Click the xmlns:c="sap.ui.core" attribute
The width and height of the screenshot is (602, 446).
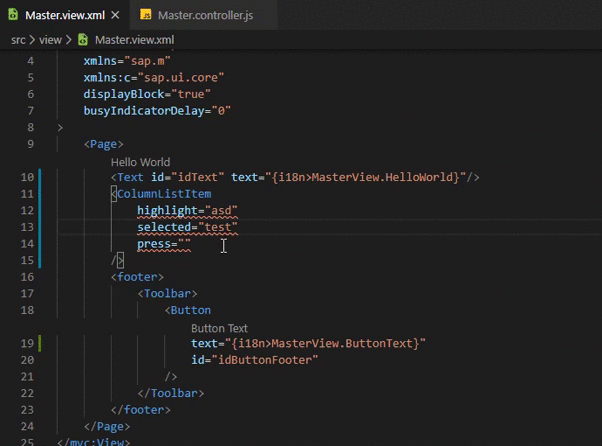click(154, 78)
